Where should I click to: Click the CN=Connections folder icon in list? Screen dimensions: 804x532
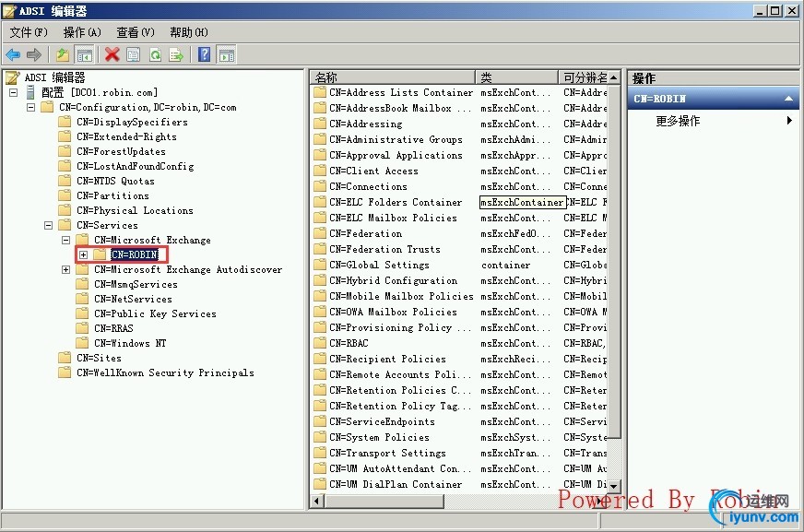(320, 186)
